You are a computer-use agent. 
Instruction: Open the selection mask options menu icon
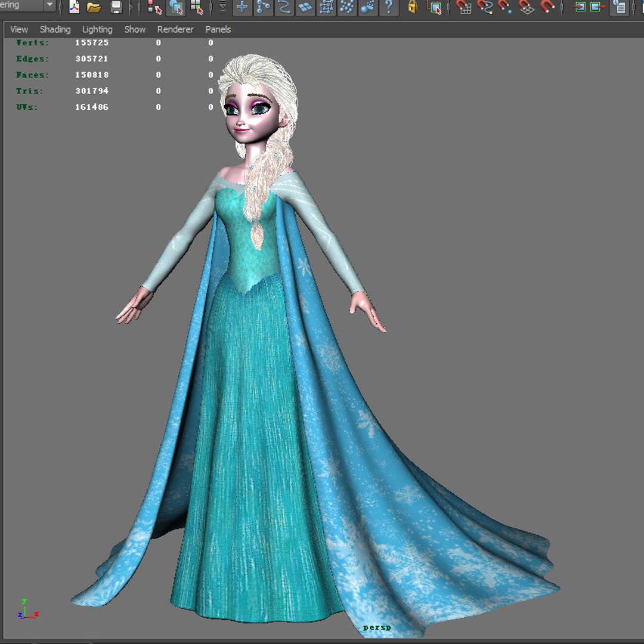[222, 7]
